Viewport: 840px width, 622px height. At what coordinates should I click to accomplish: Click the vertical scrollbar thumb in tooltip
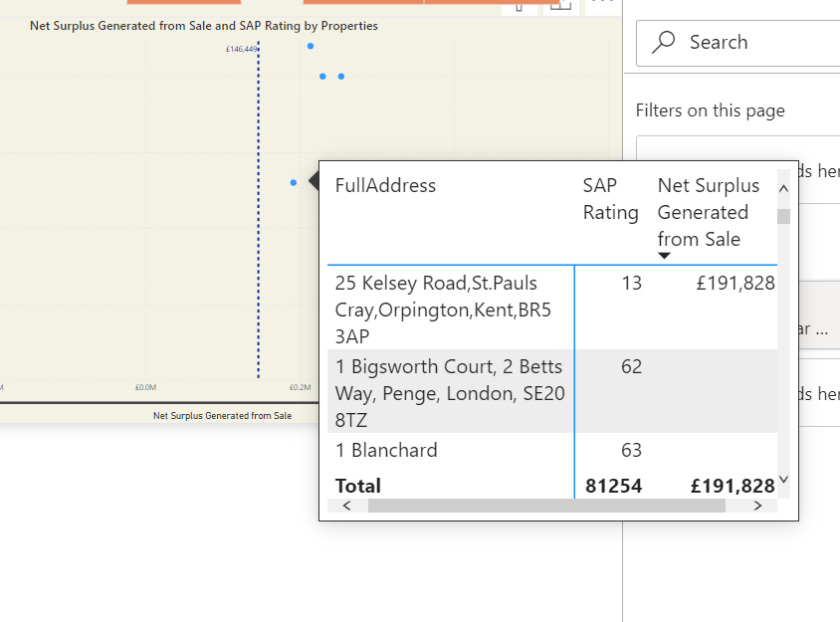(783, 216)
